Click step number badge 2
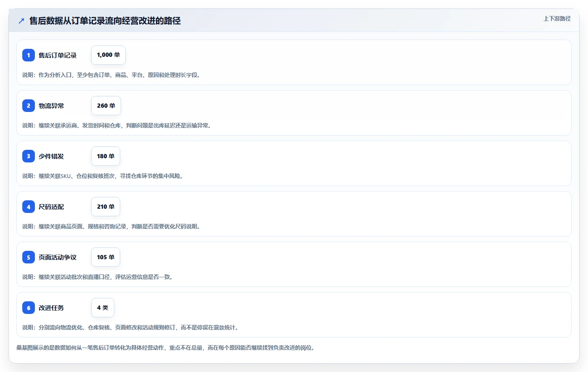Viewport: 588px width, 372px height. tap(29, 106)
